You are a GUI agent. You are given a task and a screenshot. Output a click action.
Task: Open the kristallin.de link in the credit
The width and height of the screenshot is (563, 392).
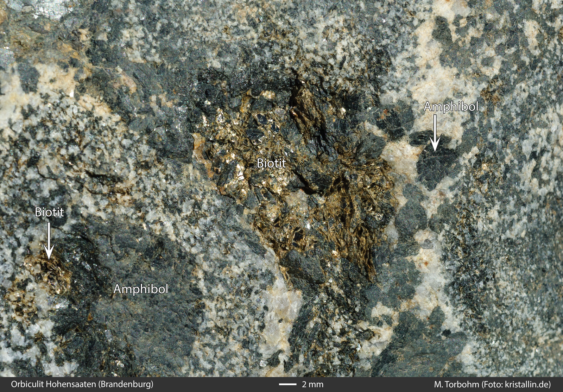coord(528,384)
